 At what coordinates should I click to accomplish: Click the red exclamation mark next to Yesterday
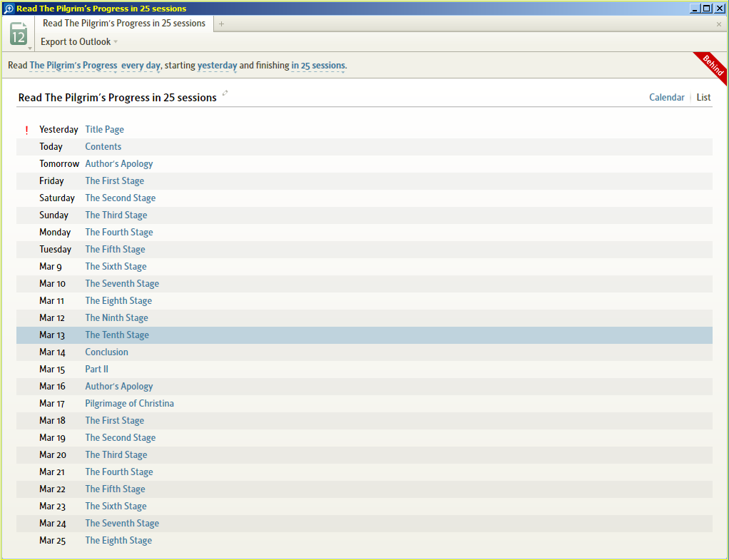click(26, 131)
